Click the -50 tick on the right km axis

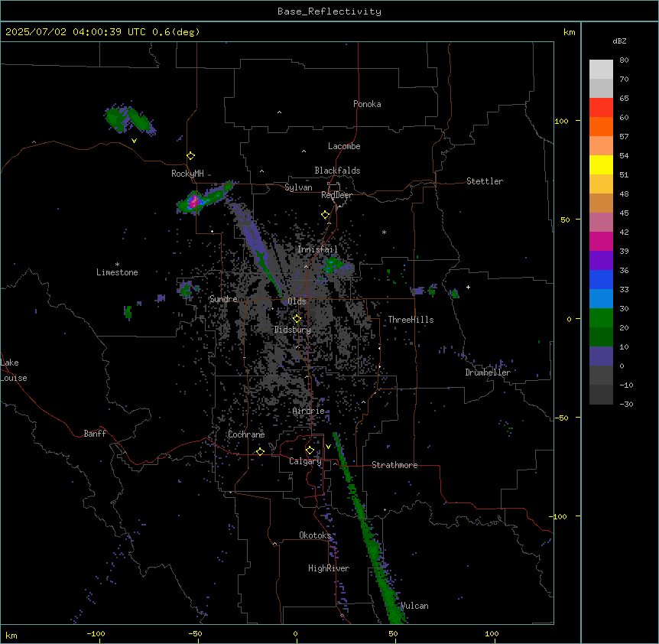click(x=561, y=418)
